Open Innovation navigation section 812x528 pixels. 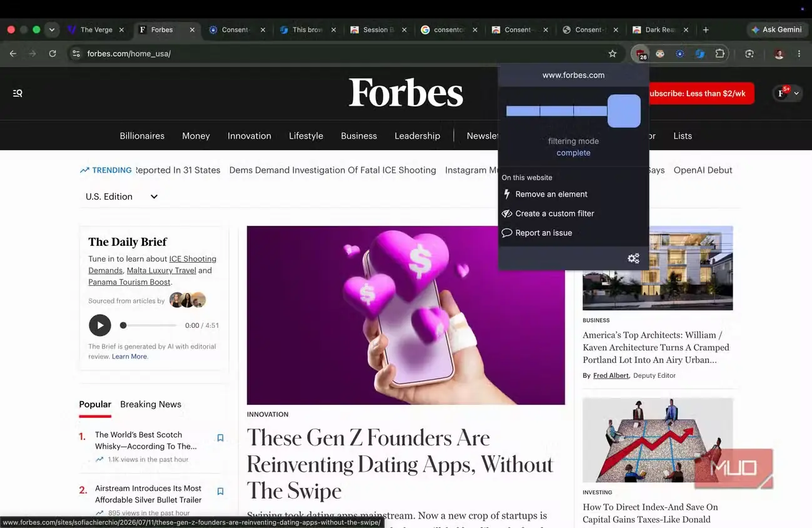click(x=250, y=136)
